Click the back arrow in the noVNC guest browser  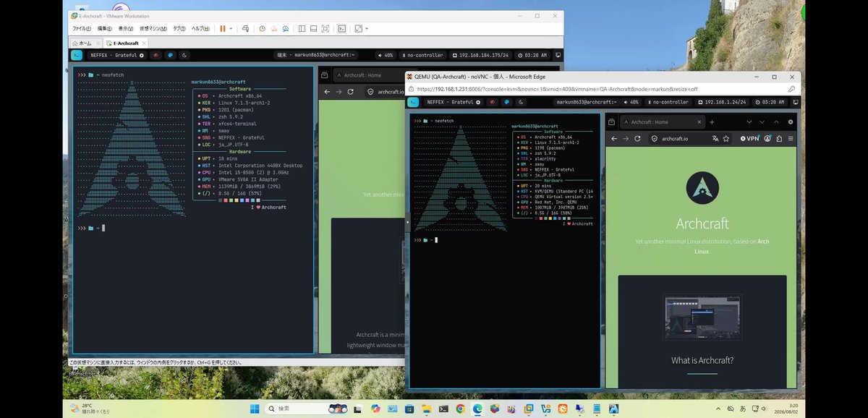click(615, 138)
